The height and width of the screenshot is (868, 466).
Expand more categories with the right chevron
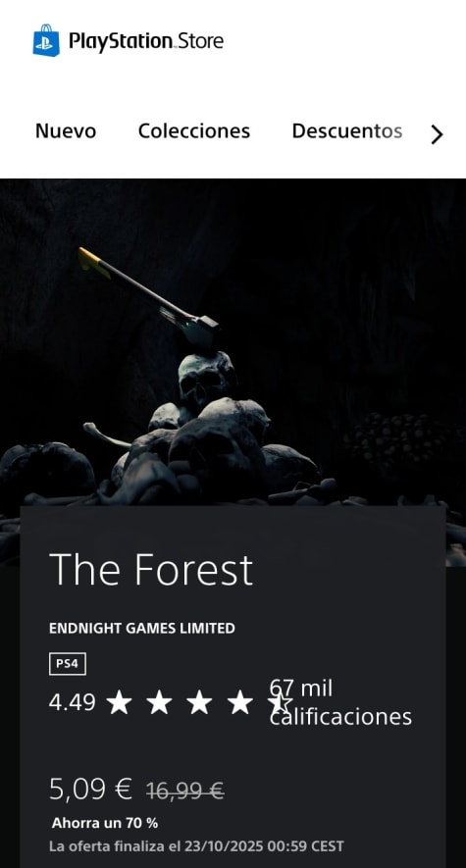(x=437, y=134)
